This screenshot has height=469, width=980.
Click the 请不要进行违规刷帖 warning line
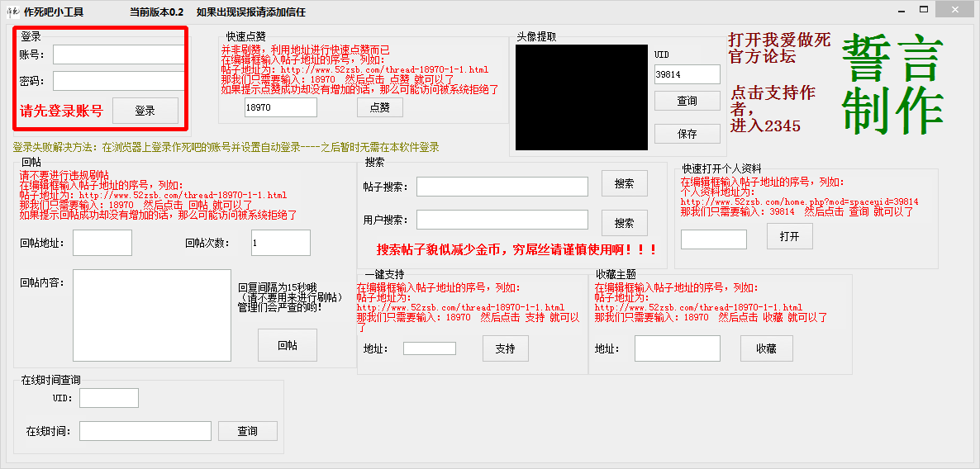[64, 175]
